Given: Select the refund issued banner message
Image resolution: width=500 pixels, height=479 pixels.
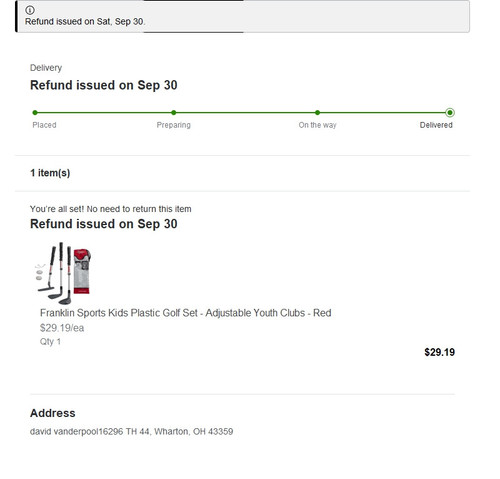Looking at the screenshot, I should [85, 22].
